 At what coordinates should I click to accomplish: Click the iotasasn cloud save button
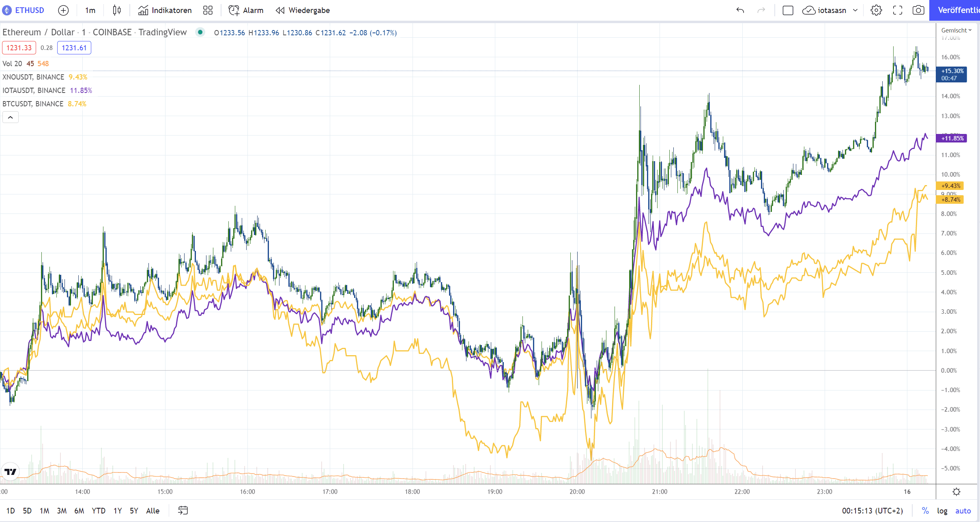[x=824, y=10]
